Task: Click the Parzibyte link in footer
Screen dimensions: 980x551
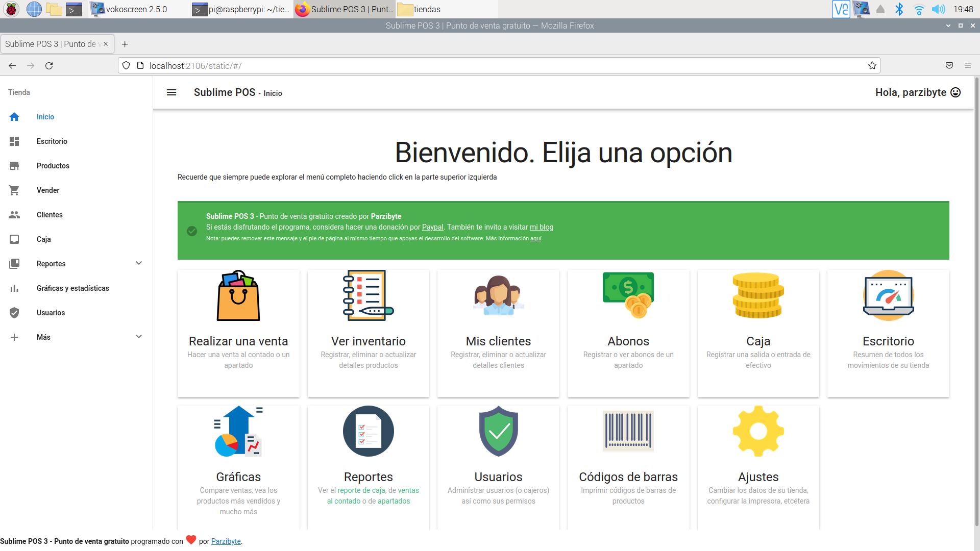Action: [x=226, y=541]
